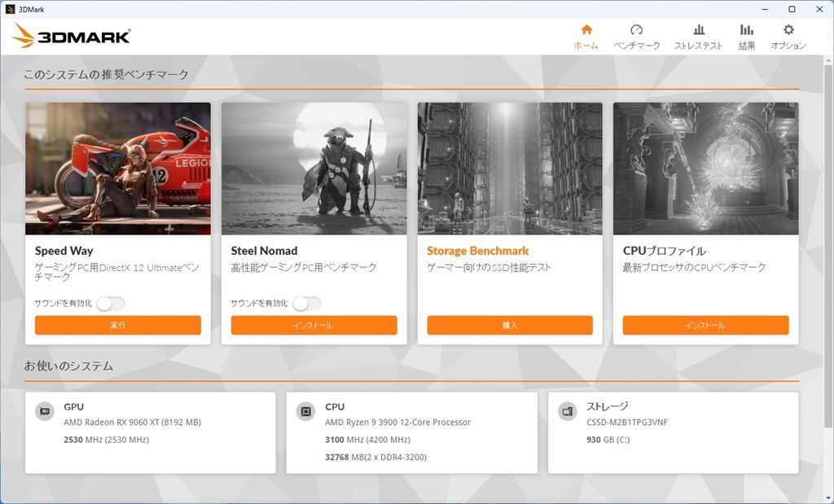834x504 pixels.
Task: Click the CPUプロファイル preview image
Action: pyautogui.click(x=705, y=167)
